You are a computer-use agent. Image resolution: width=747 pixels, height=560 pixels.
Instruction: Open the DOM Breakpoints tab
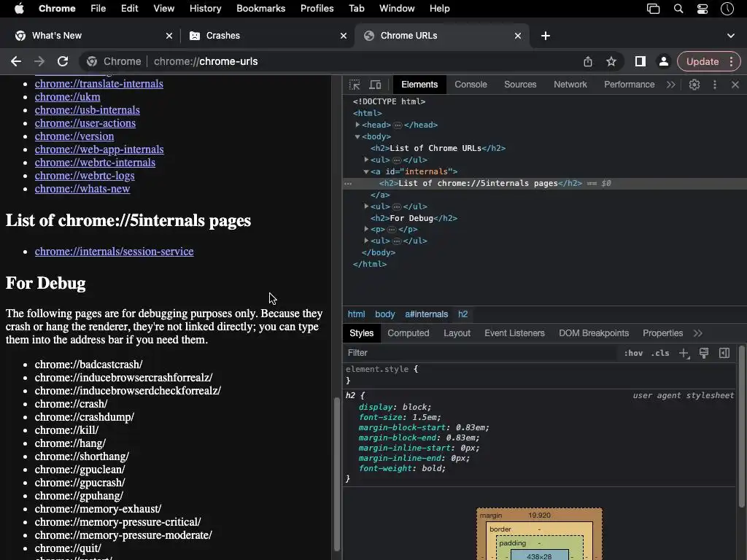click(594, 333)
